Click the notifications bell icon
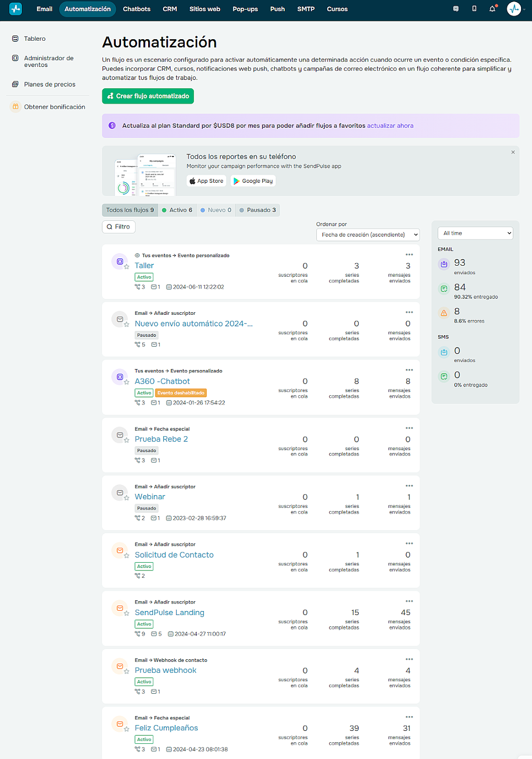 [492, 8]
